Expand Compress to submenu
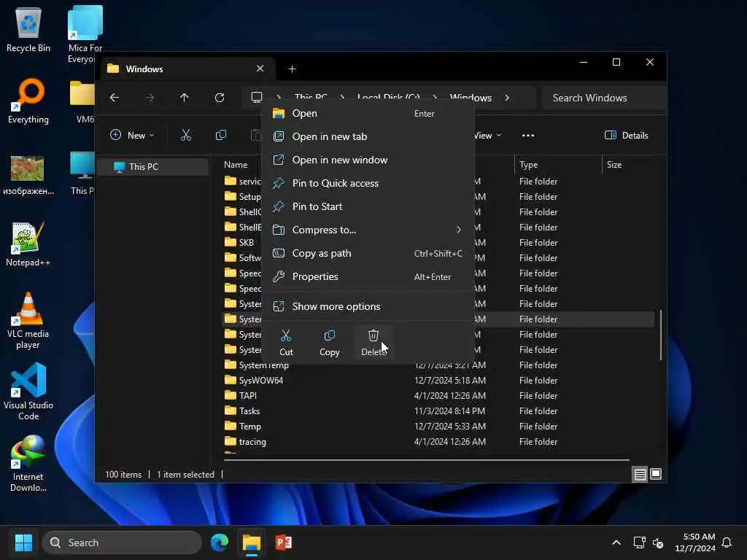This screenshot has width=747, height=560. click(x=368, y=230)
